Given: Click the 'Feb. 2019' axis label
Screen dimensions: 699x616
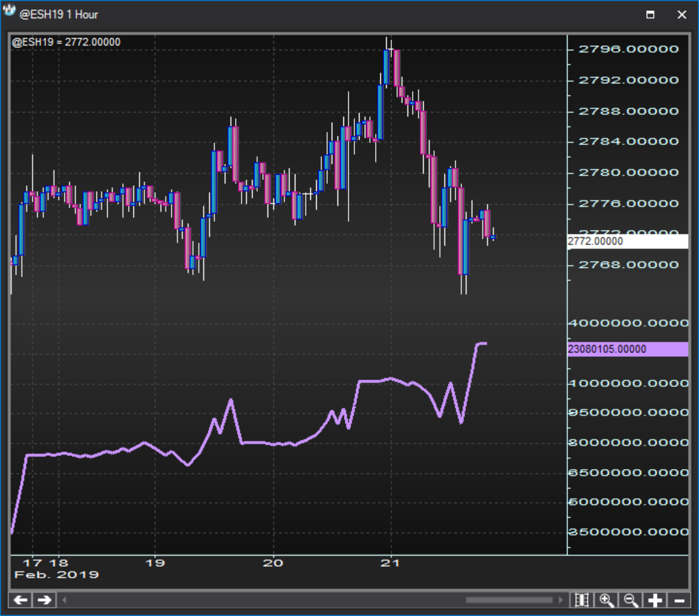Looking at the screenshot, I should [56, 575].
